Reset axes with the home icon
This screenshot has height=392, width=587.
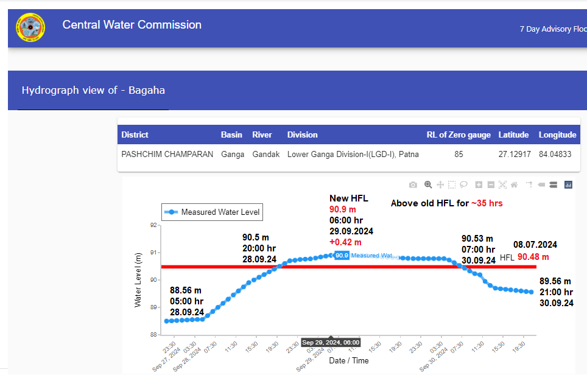(514, 184)
